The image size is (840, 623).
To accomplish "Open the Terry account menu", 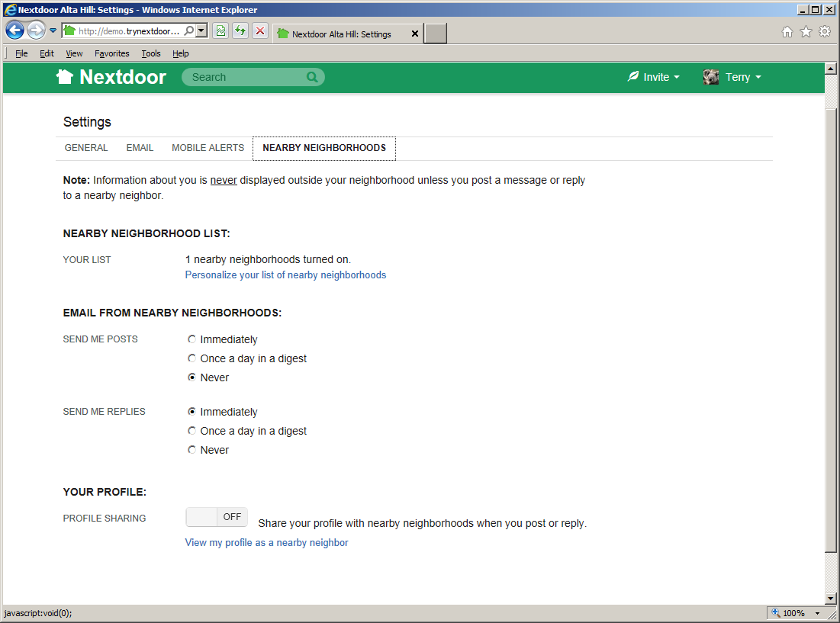I will [x=732, y=76].
